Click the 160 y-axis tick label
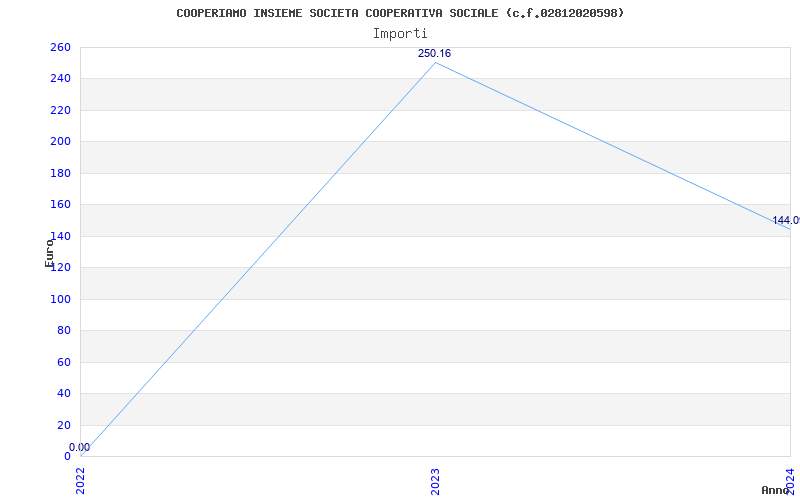This screenshot has width=800, height=500. click(60, 205)
